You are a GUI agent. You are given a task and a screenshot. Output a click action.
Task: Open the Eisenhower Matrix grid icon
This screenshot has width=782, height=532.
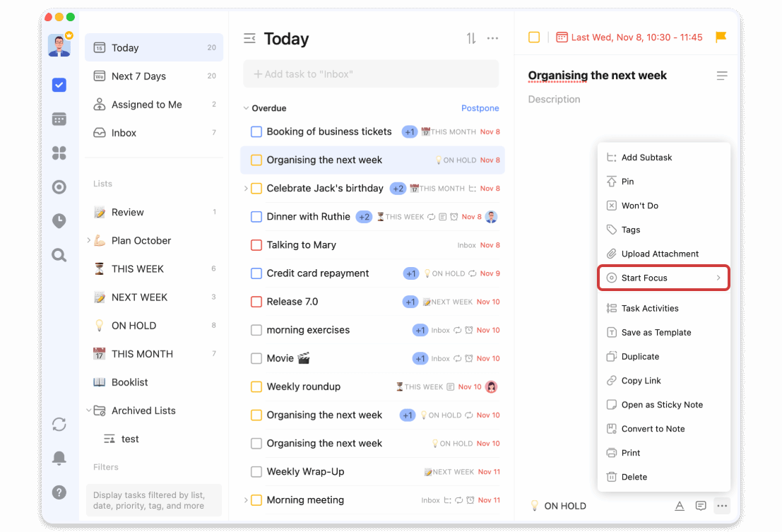59,153
